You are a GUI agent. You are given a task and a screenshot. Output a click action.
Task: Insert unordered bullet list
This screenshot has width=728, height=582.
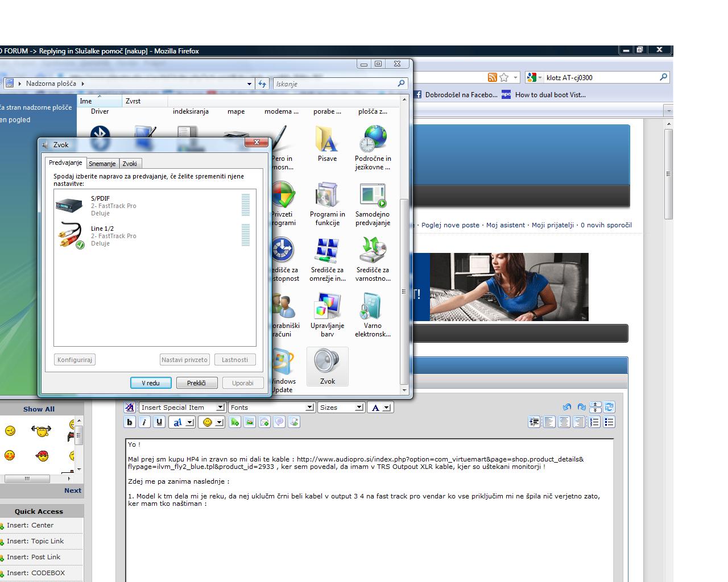coord(609,422)
